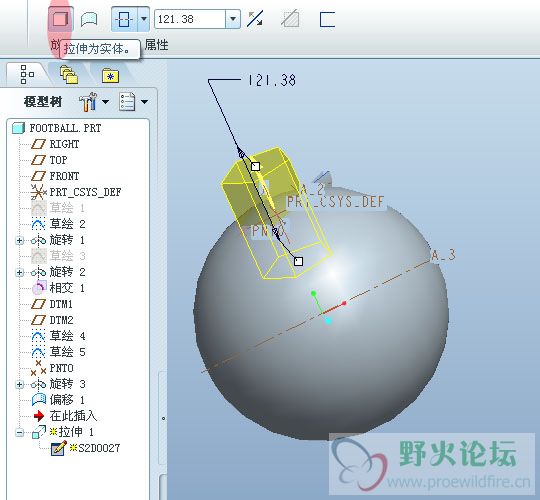Open the model tree show list icon
Screen dimensions: 540x500
pos(127,102)
